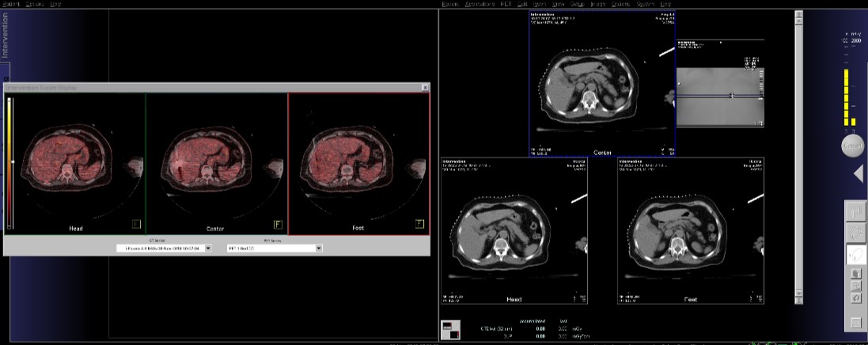Select the highlighted white tool icon in sidebar
The width and height of the screenshot is (868, 345).
[x=855, y=256]
